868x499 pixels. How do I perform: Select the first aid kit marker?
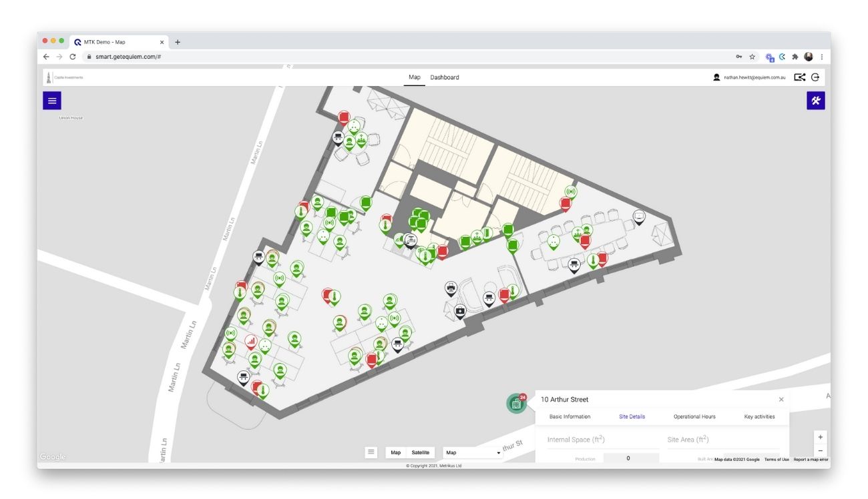[x=460, y=311]
